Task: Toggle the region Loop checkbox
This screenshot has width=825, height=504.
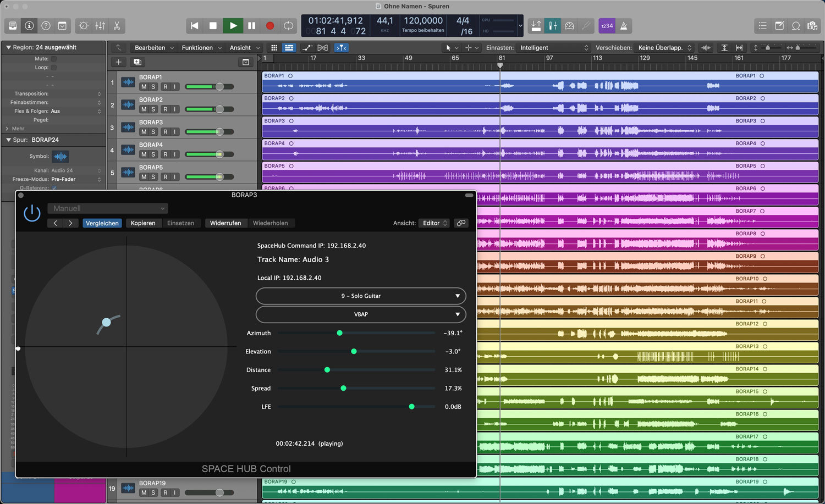Action: pos(54,67)
